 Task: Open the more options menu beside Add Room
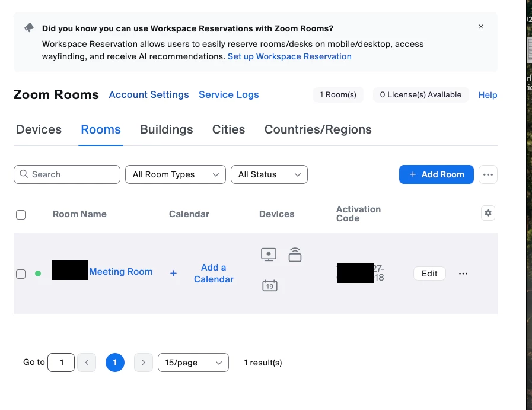click(488, 174)
